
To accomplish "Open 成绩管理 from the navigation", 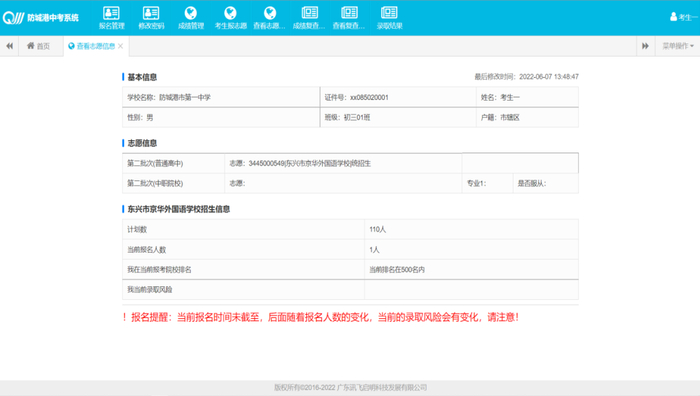I will [191, 18].
